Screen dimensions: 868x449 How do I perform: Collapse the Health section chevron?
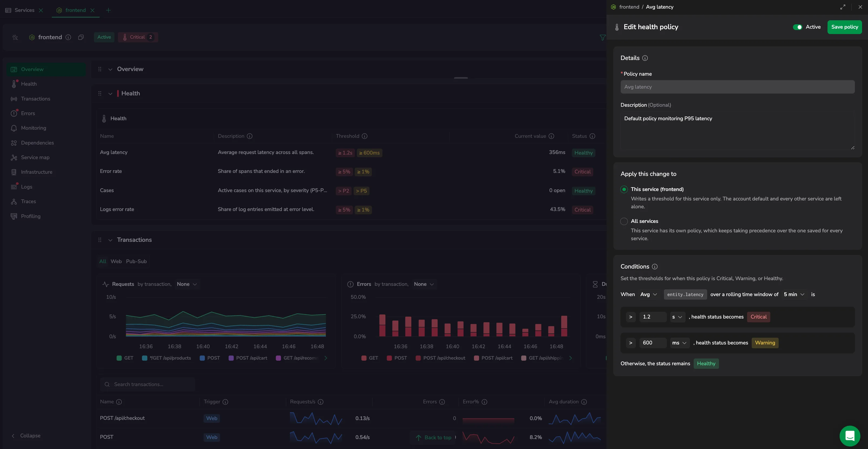[x=110, y=93]
